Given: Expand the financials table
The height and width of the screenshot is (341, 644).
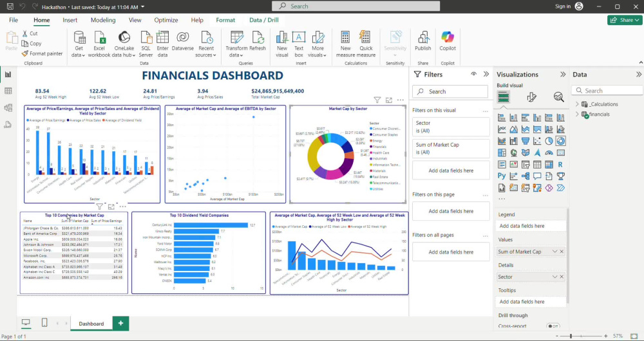Looking at the screenshot, I should (576, 114).
